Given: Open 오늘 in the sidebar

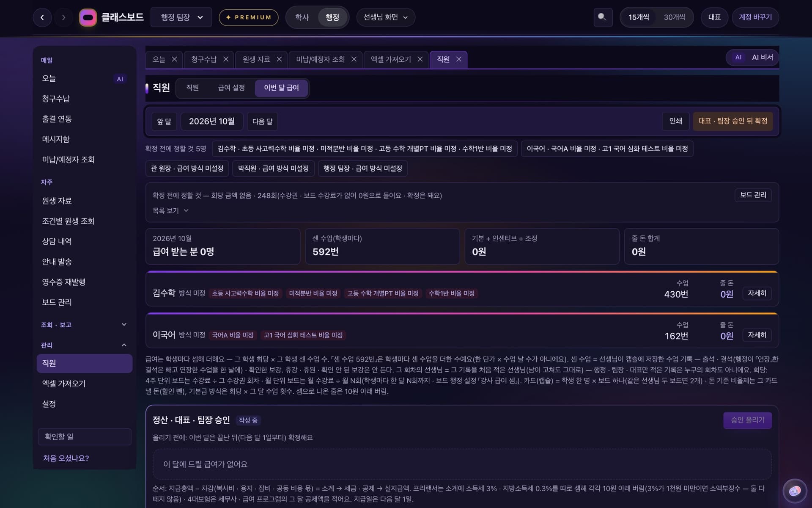Looking at the screenshot, I should [x=84, y=79].
